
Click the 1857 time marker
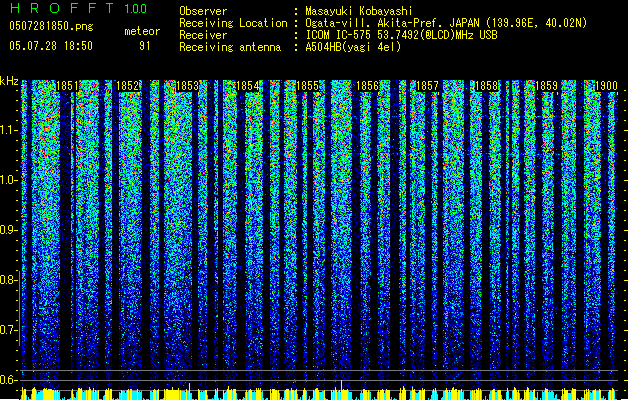[427, 86]
